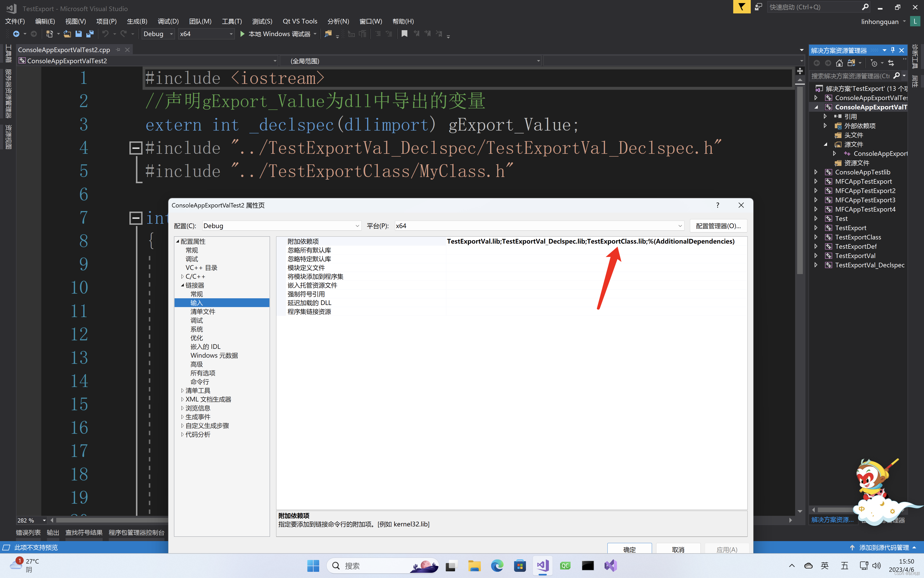
Task: Click the help question mark in properties dialog
Action: click(x=718, y=205)
